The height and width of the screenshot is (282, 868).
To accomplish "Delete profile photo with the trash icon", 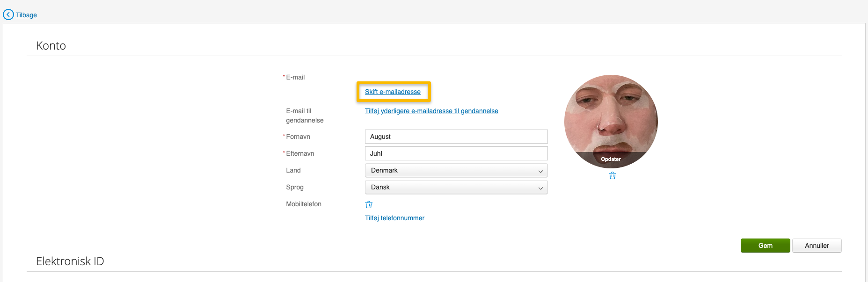I will pos(612,176).
